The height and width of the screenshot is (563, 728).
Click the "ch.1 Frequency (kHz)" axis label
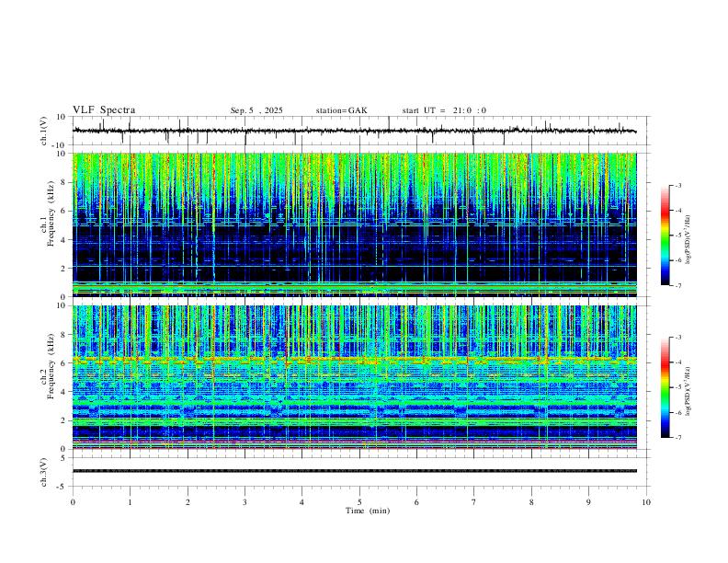click(x=48, y=212)
